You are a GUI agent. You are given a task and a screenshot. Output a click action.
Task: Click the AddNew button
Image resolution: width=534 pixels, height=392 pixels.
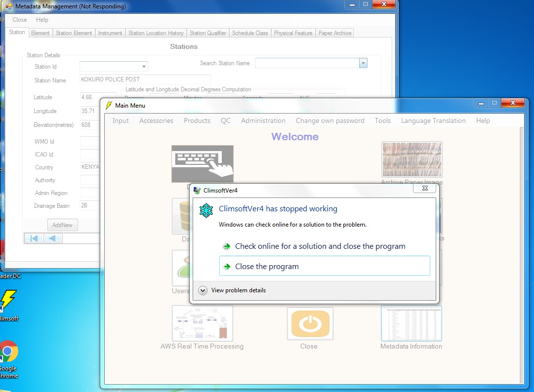click(62, 225)
